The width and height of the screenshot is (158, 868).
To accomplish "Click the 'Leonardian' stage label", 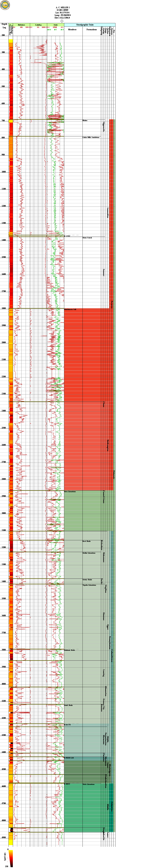I will tap(108, 213).
